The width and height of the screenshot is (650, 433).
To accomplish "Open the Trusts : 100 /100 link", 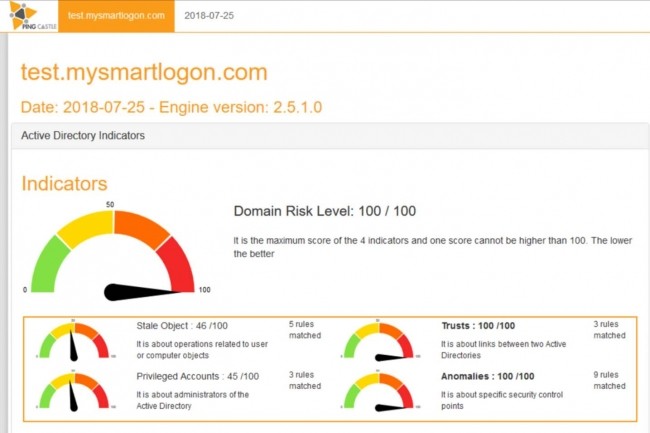I will pos(478,326).
